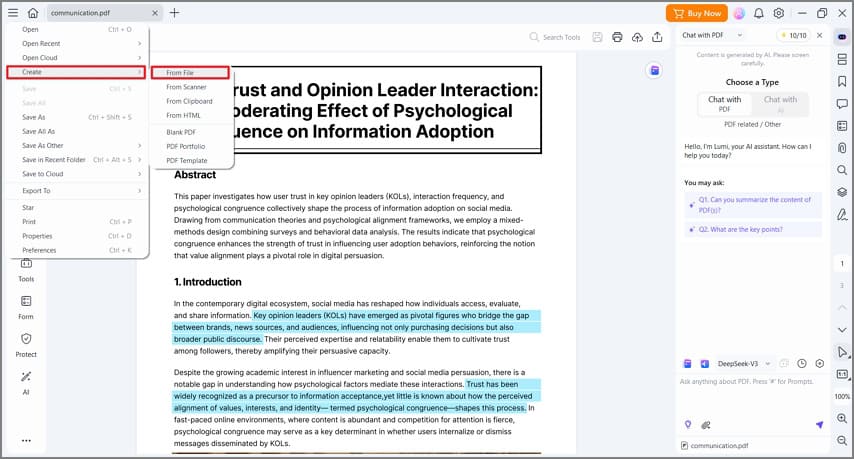Image resolution: width=854 pixels, height=459 pixels.
Task: Close the Chat with PDF panel
Action: tap(820, 35)
